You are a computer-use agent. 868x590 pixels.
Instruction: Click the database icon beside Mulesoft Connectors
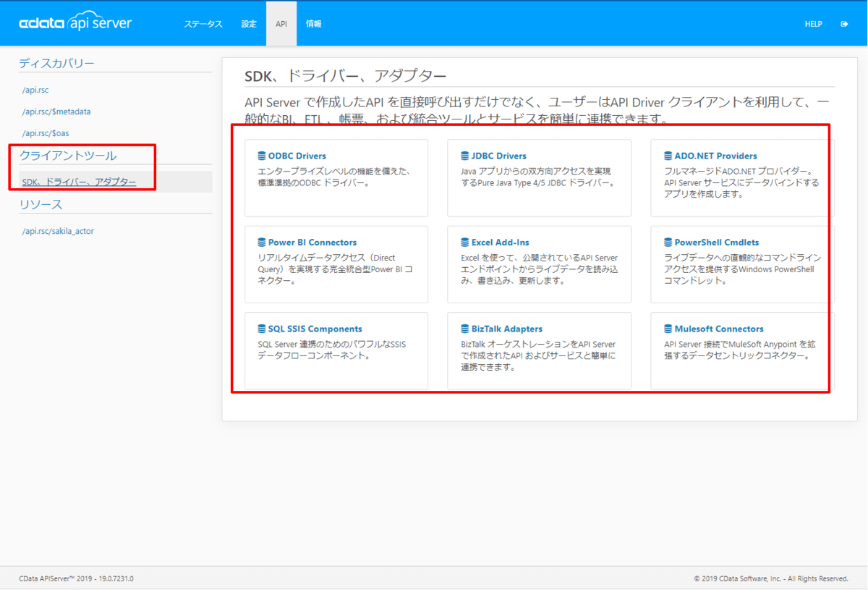[x=668, y=329]
